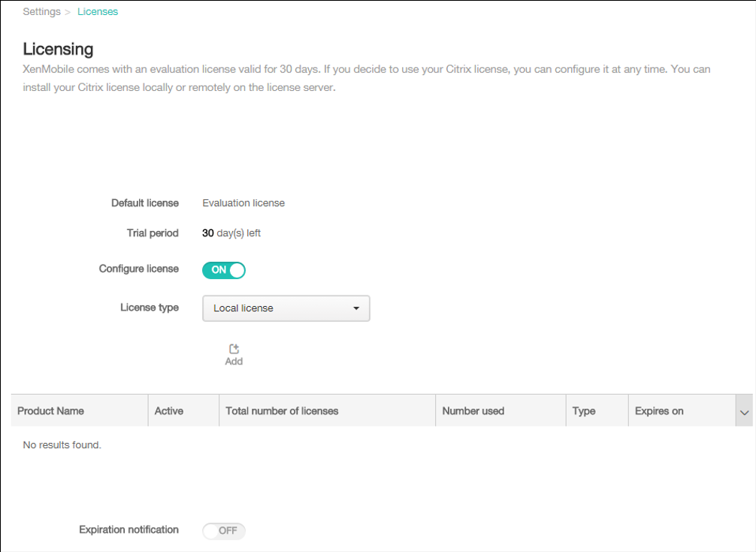Screen dimensions: 756x552
Task: Click the Licenses breadcrumb link
Action: click(98, 12)
